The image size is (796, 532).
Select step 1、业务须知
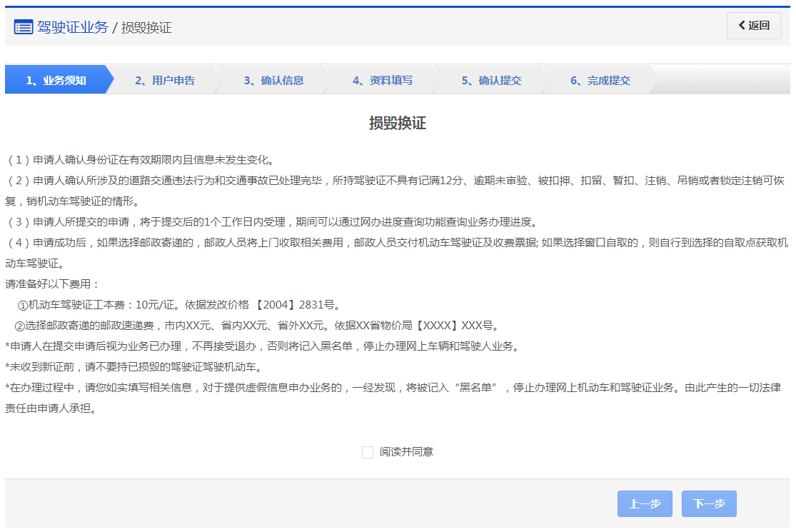56,80
